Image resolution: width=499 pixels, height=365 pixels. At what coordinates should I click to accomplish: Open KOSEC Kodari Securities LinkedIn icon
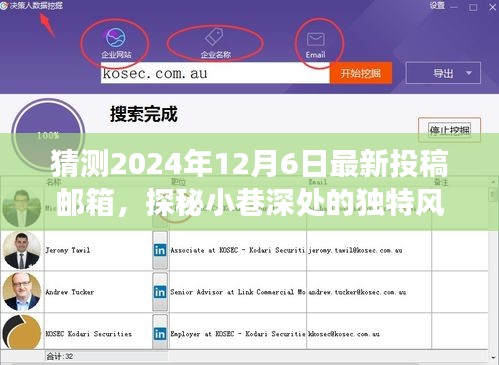tap(160, 334)
